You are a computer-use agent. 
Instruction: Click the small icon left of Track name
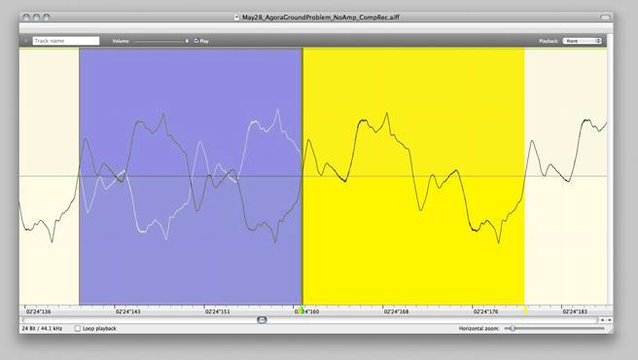tap(26, 41)
